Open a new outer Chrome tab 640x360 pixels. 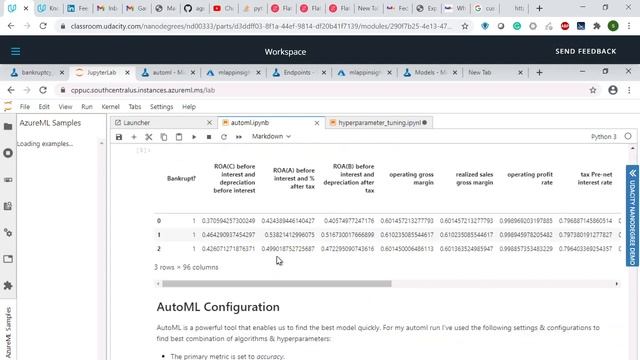click(539, 8)
